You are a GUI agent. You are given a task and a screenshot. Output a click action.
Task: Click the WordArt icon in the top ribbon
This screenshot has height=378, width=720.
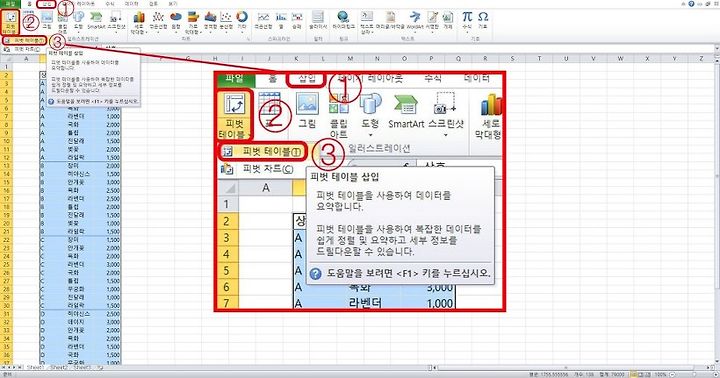click(x=415, y=17)
